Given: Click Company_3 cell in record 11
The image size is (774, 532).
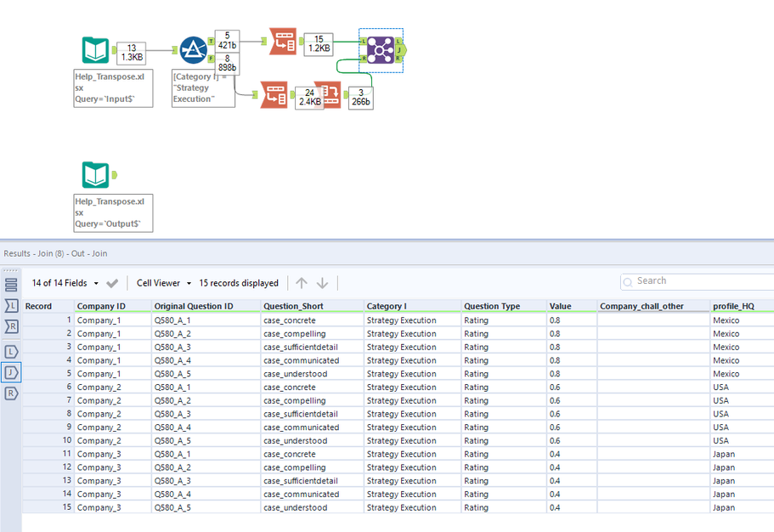Looking at the screenshot, I should pos(113,454).
